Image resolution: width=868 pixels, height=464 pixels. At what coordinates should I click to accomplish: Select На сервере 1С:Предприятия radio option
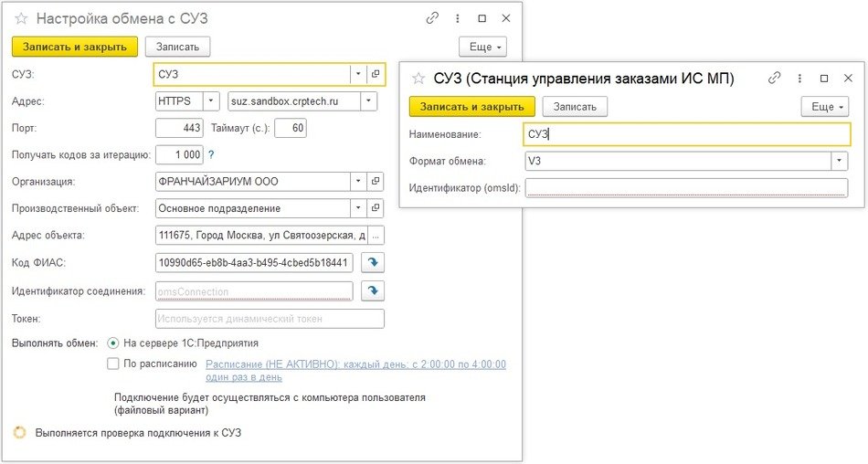pos(113,343)
